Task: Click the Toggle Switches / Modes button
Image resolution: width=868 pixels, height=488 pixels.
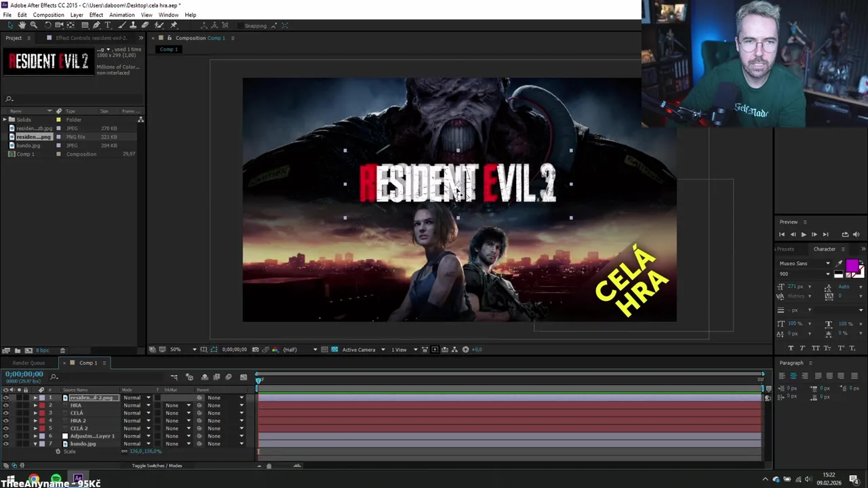Action: click(157, 466)
